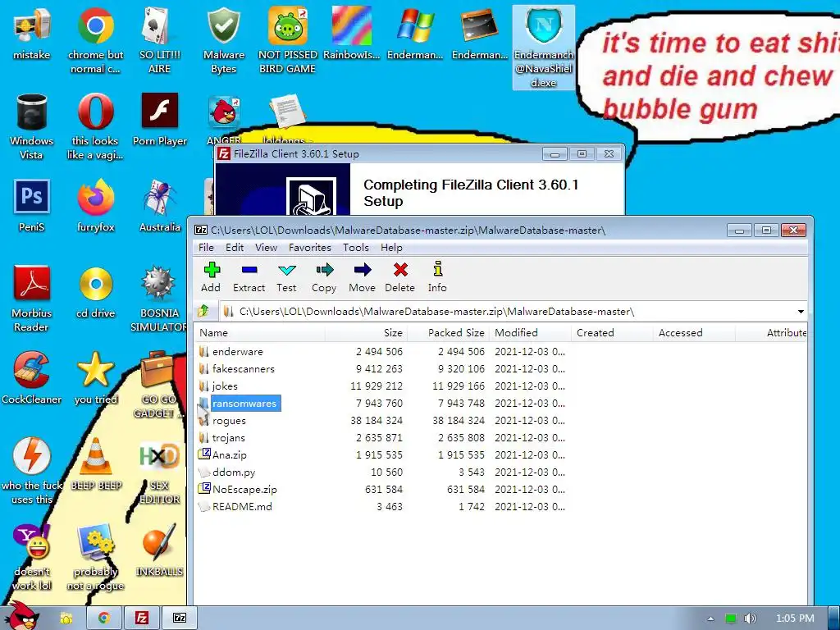840x630 pixels.
Task: Click the 'BOSNIA SIMULATOR' minesweeper icon
Action: pyautogui.click(x=158, y=299)
